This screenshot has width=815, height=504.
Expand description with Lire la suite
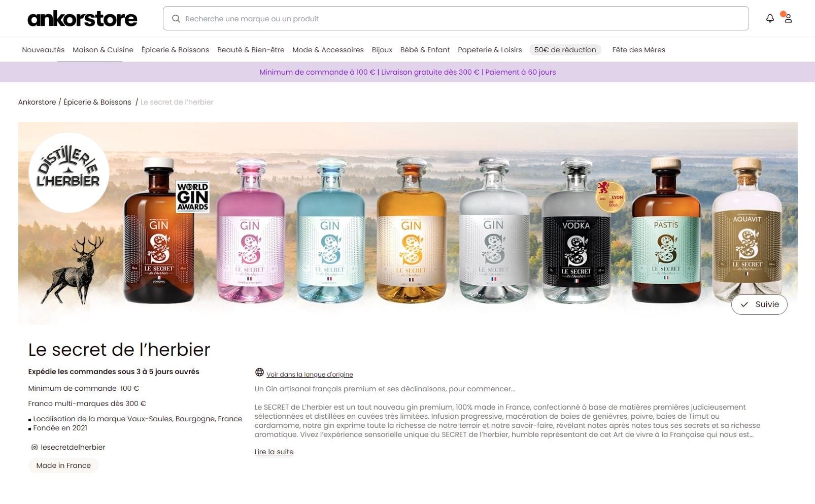click(274, 452)
